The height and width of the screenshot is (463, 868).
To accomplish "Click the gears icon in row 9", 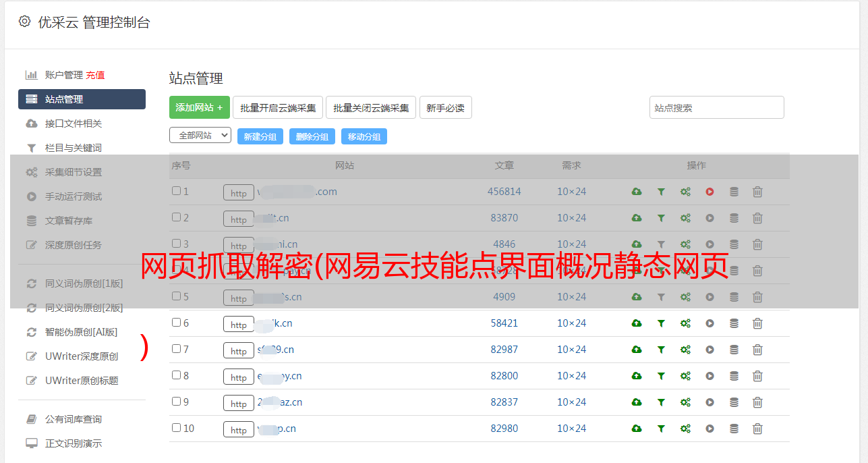I will point(685,402).
